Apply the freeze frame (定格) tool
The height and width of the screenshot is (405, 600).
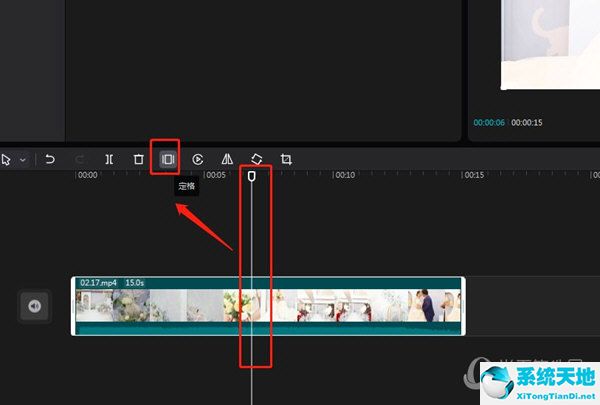coord(168,159)
